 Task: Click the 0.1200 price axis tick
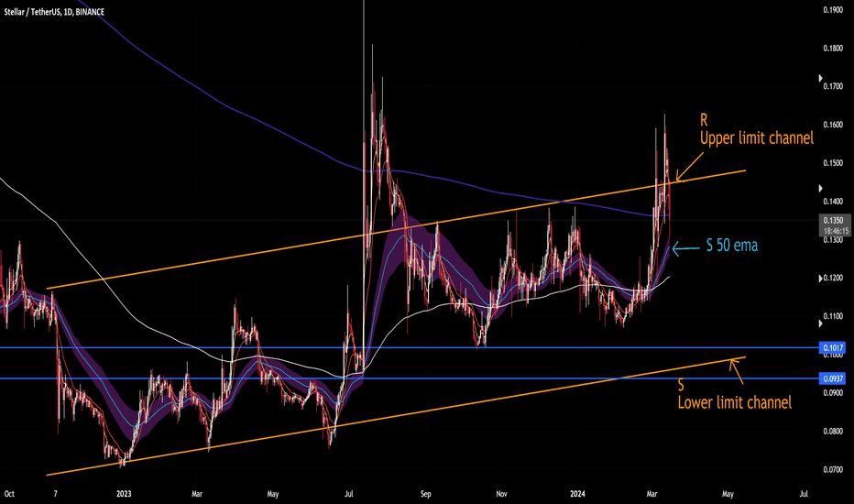[833, 278]
